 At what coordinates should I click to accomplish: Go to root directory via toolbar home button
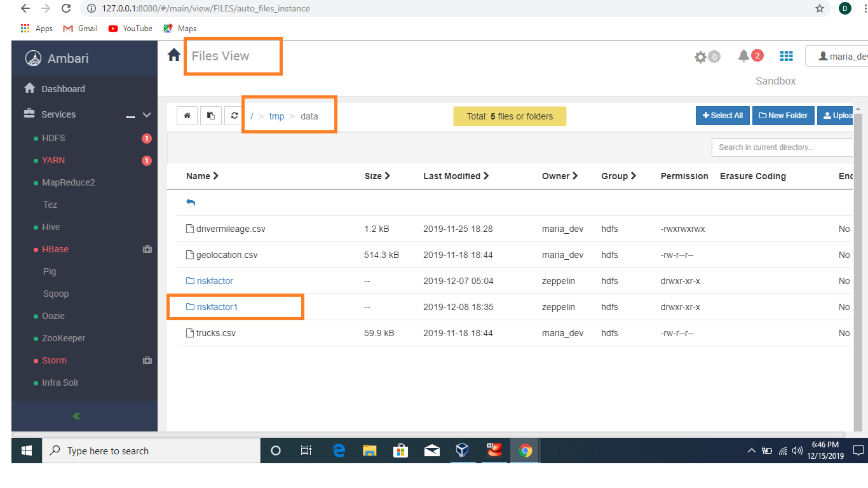click(x=187, y=116)
